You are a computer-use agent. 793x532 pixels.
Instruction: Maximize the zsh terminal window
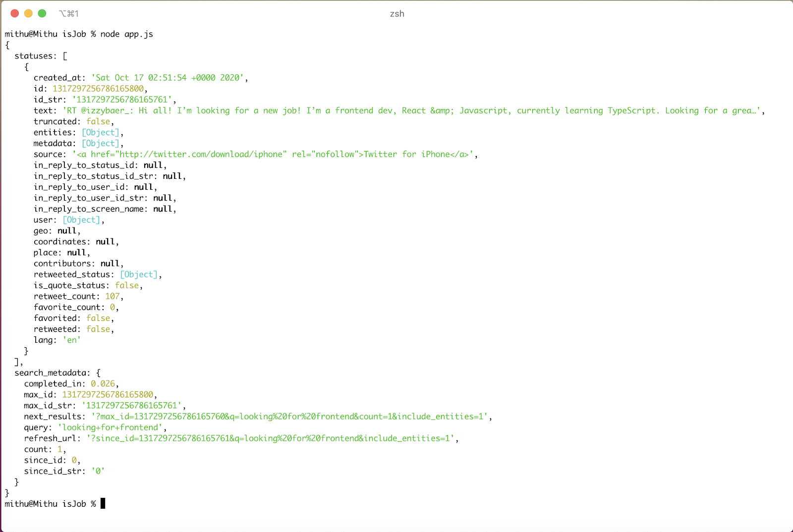pos(42,13)
